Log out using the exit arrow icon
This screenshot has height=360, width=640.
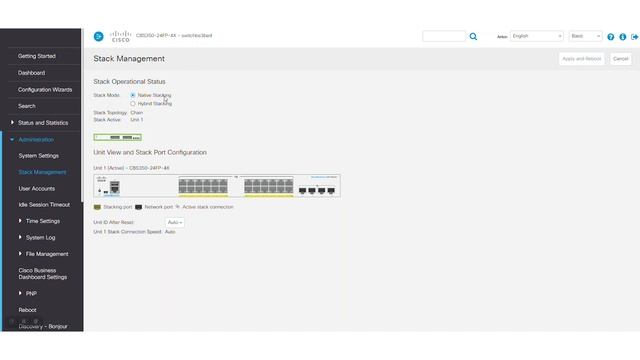pyautogui.click(x=634, y=37)
